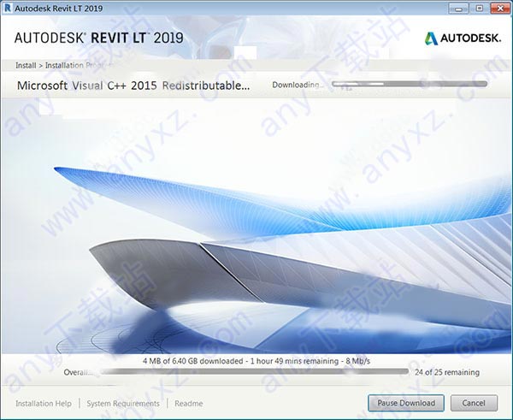Click the 24 of 25 remaining text

447,372
